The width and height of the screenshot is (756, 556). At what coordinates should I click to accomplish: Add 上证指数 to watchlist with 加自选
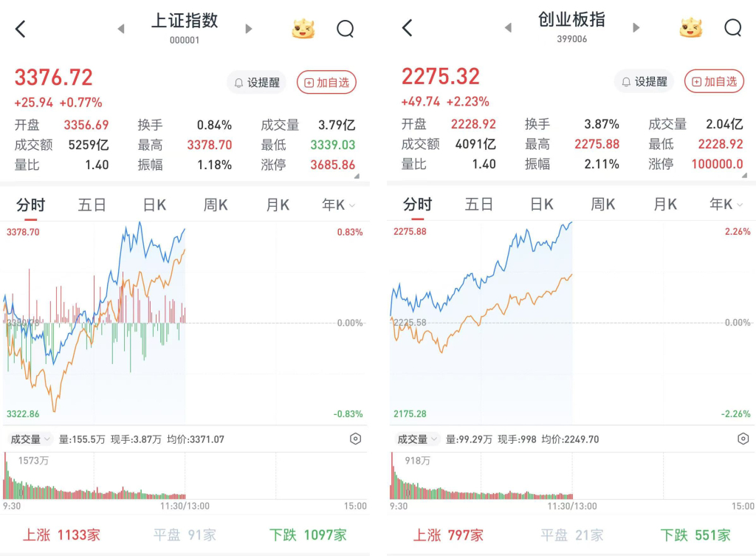coord(326,83)
